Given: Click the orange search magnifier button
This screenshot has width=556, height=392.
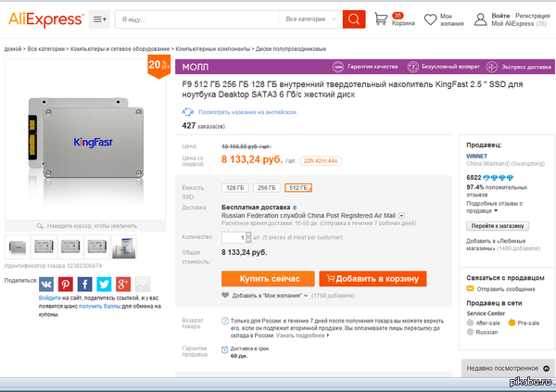Looking at the screenshot, I should [x=354, y=19].
